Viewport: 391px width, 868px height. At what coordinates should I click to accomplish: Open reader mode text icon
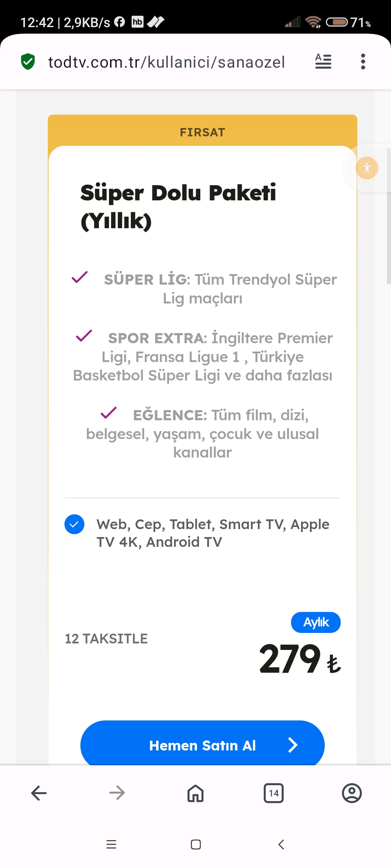pyautogui.click(x=323, y=61)
